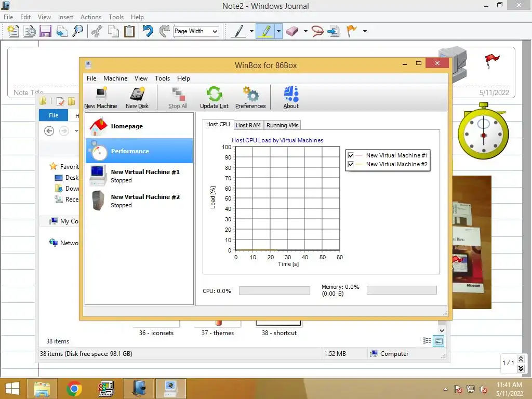The width and height of the screenshot is (532, 399).
Task: Select Performance in WinBox sidebar
Action: click(x=139, y=151)
